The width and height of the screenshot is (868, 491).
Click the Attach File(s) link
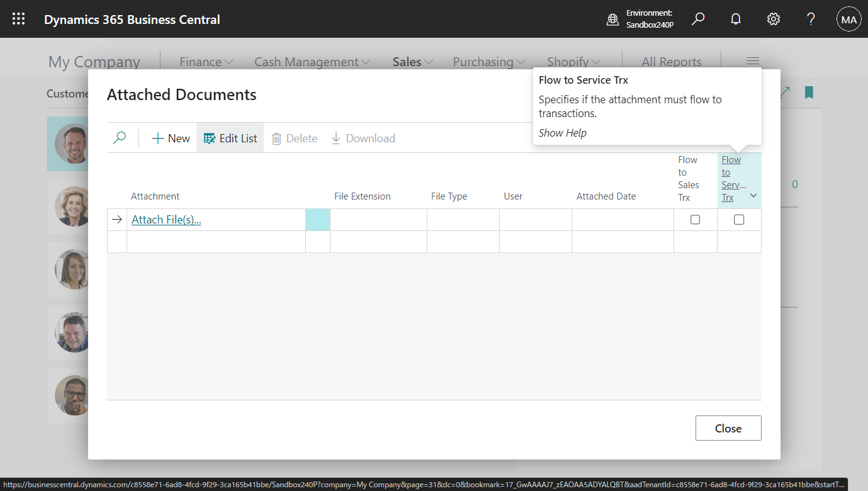166,219
